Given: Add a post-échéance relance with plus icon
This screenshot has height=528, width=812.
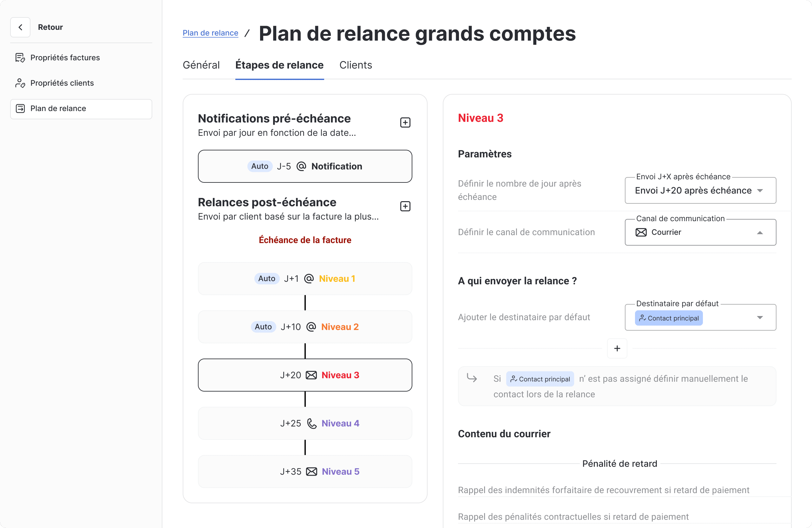Looking at the screenshot, I should pos(405,206).
